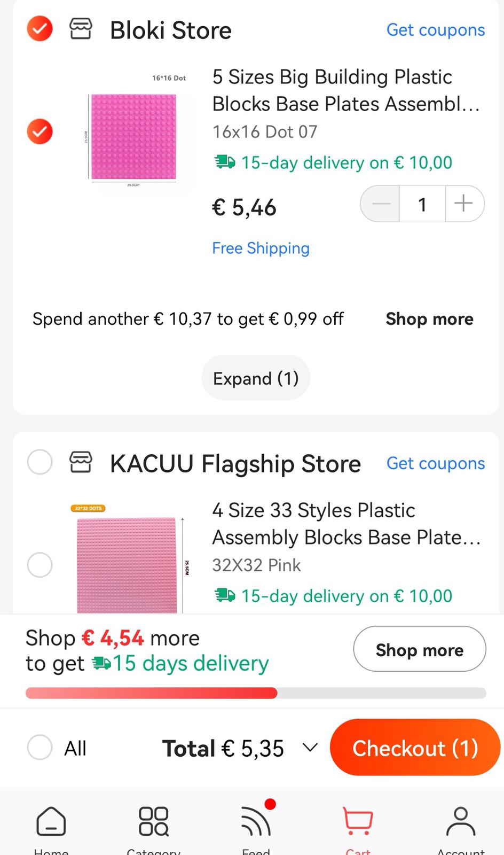Expand hidden Bloki Store items

(x=256, y=378)
